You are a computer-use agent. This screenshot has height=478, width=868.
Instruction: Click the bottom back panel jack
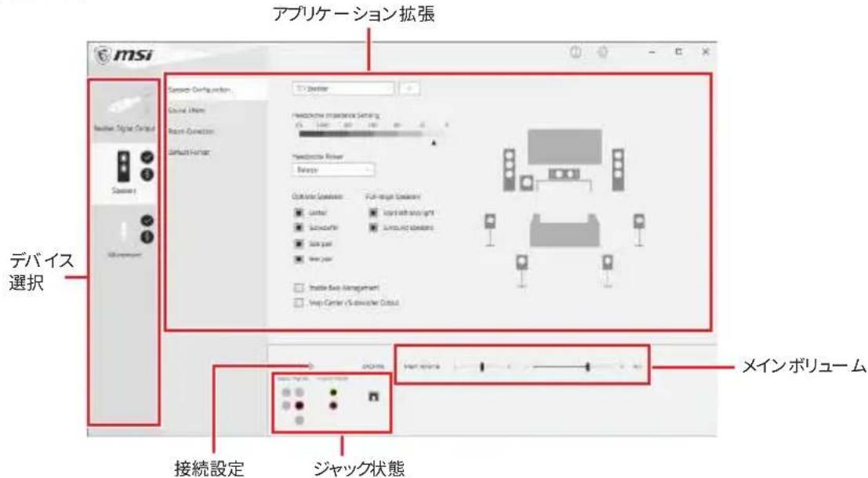(x=300, y=421)
